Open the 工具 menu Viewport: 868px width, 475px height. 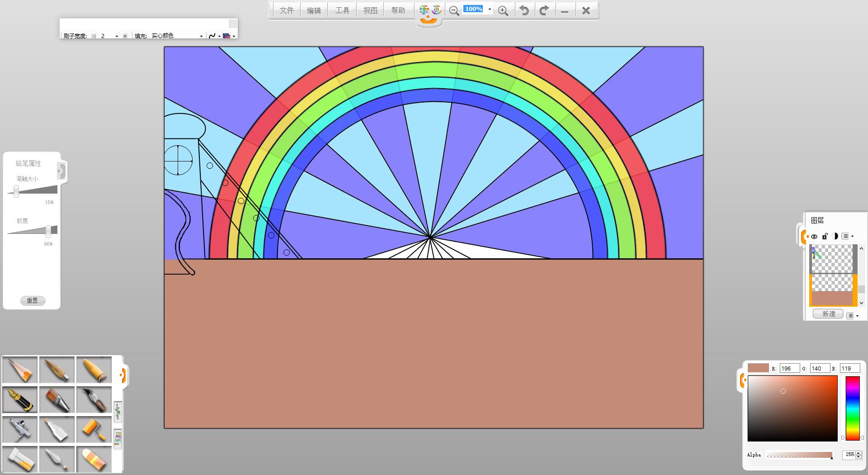(x=342, y=10)
